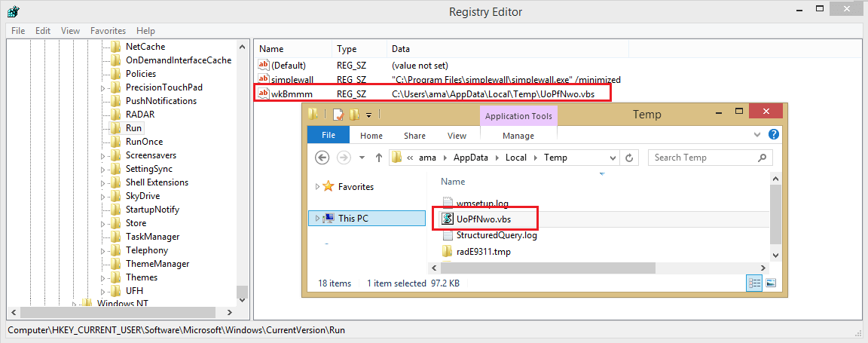This screenshot has height=343, width=868.
Task: Open the Home tab in Temp window
Action: point(371,135)
